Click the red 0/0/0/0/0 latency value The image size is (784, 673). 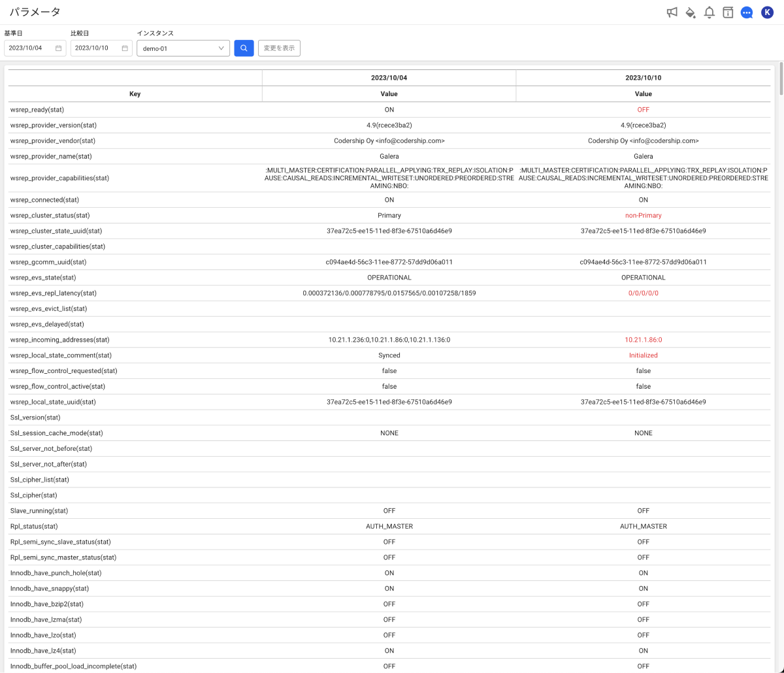coord(644,293)
